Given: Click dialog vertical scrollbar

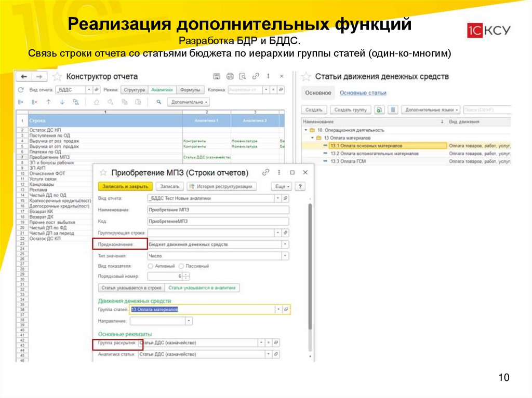Looking at the screenshot, I should tap(310, 266).
